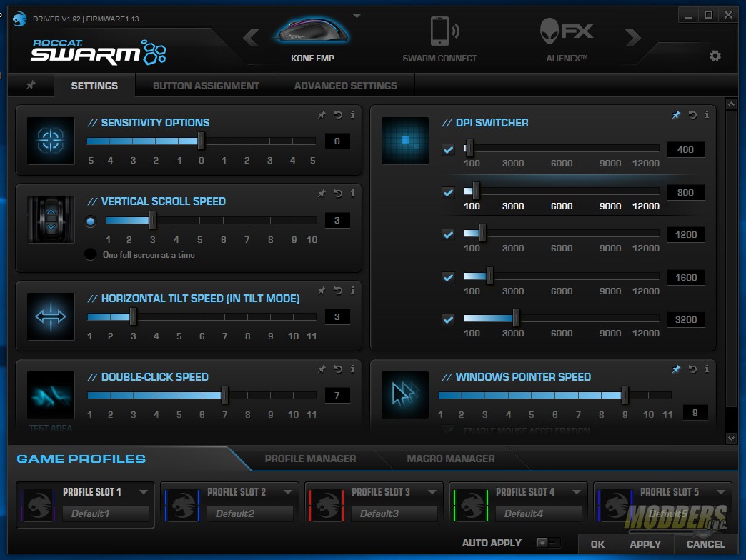Uncheck the 1600 DPI level

(448, 277)
